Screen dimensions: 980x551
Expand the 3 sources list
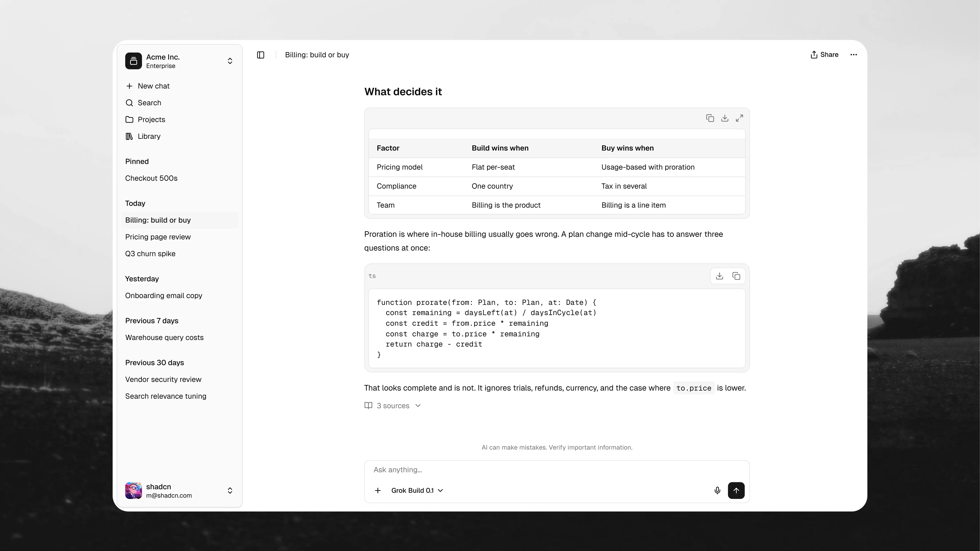click(393, 406)
